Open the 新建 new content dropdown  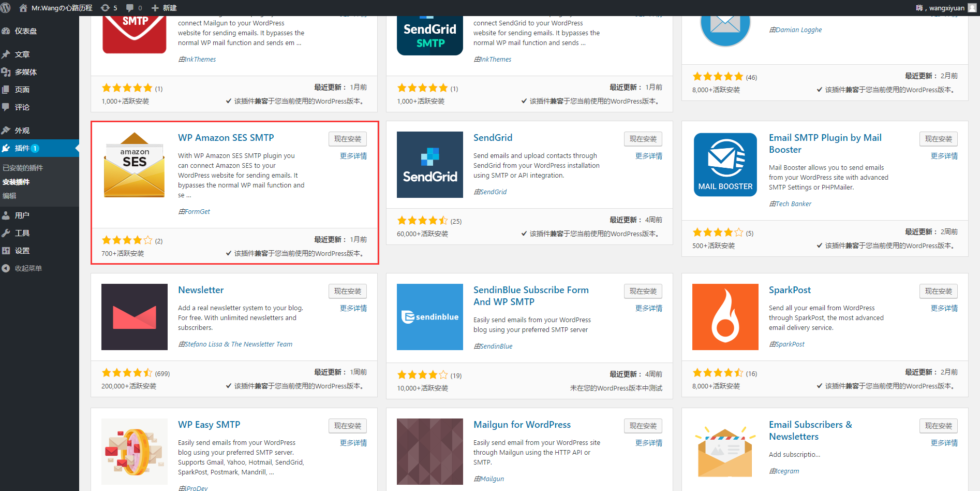tap(164, 8)
